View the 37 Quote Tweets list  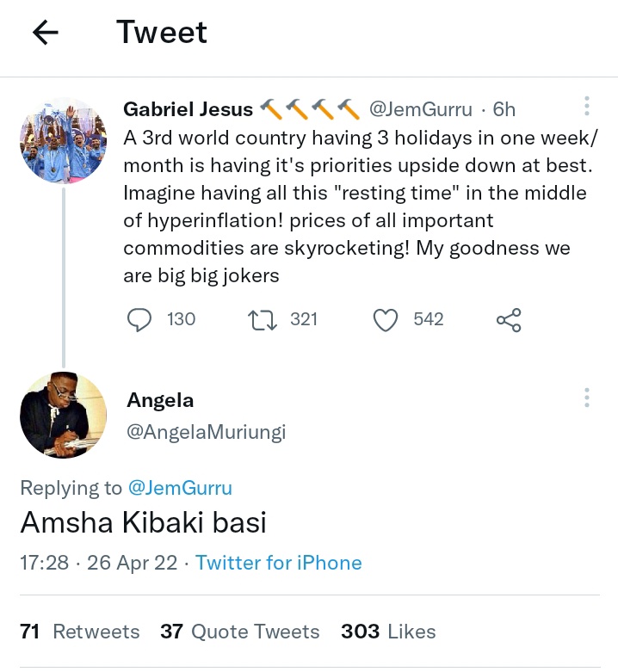(240, 632)
